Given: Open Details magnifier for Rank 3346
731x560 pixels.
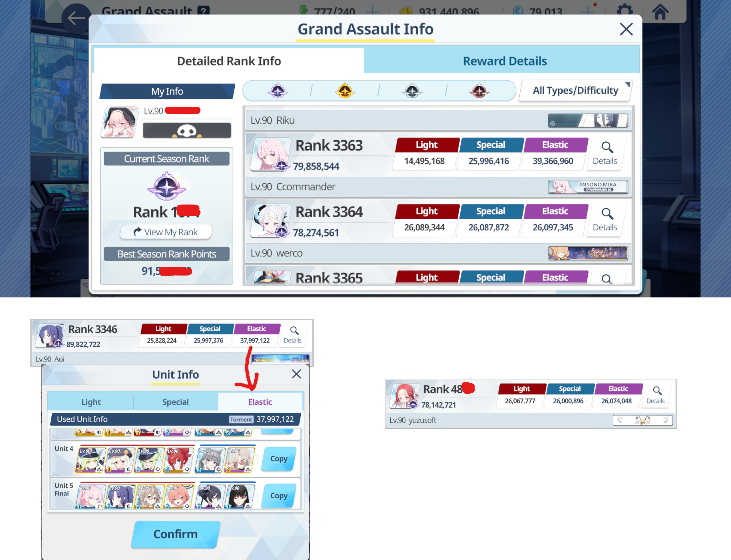Looking at the screenshot, I should (293, 334).
